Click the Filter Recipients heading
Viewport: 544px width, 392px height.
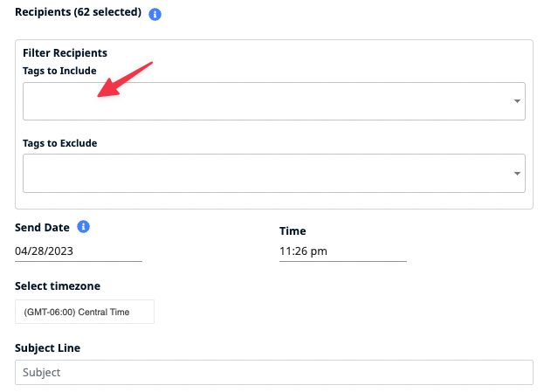[x=65, y=53]
